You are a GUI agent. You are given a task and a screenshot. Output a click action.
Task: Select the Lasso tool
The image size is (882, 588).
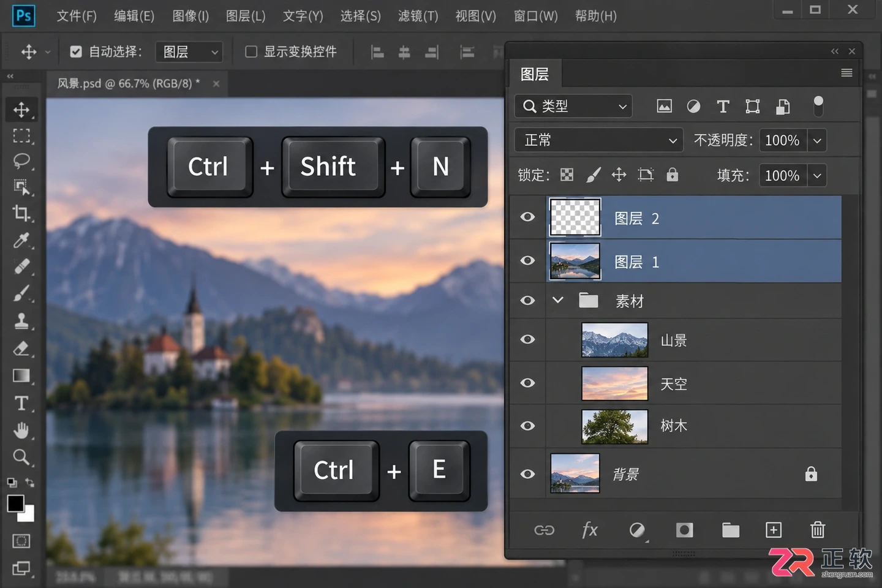pyautogui.click(x=21, y=161)
